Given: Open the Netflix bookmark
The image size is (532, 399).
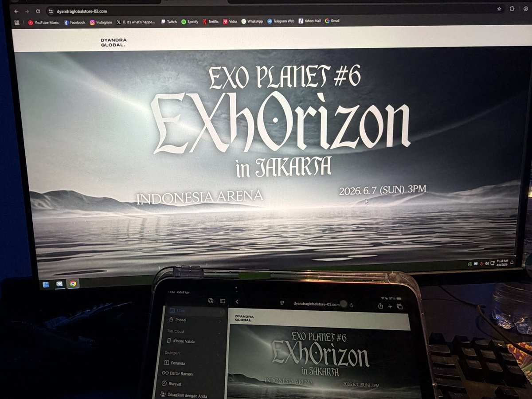Looking at the screenshot, I should 211,21.
